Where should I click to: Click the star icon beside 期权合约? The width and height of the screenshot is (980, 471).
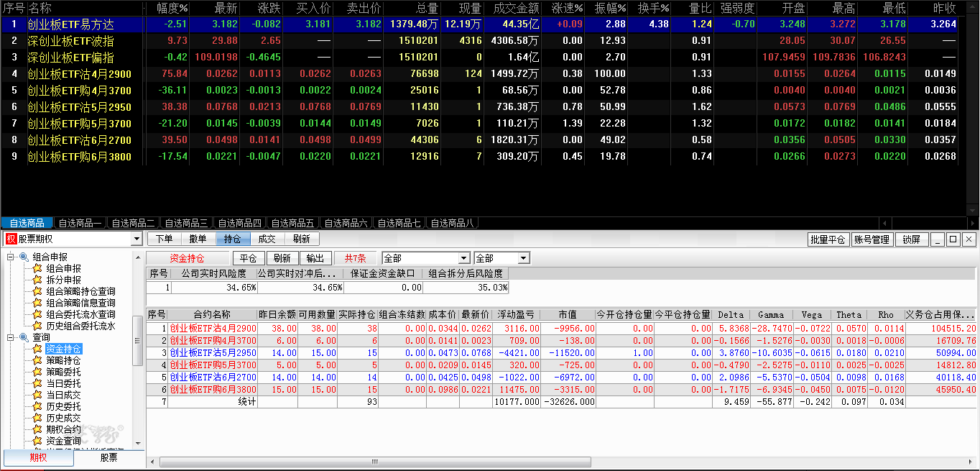coord(37,429)
